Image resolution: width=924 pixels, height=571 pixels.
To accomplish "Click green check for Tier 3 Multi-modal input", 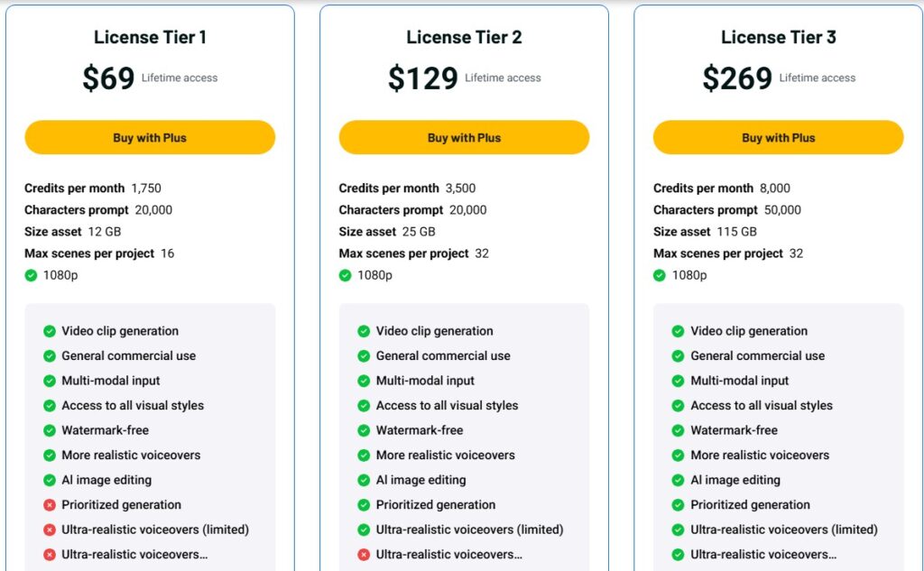I will click(x=679, y=381).
